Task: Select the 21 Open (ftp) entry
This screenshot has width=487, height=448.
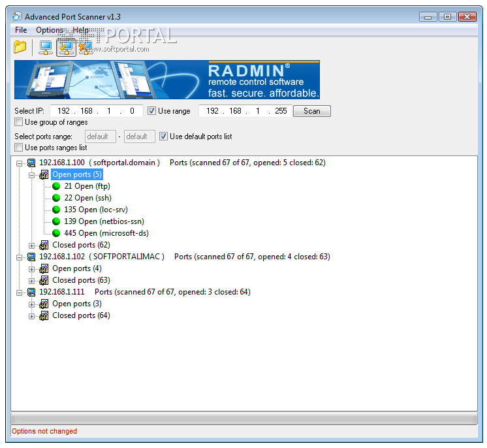Action: pyautogui.click(x=87, y=186)
